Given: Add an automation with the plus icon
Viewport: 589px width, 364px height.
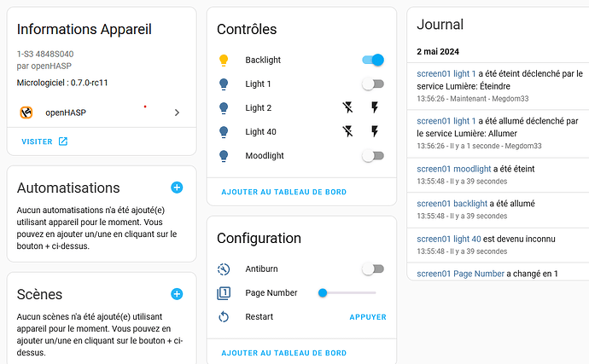Looking at the screenshot, I should click(x=177, y=188).
